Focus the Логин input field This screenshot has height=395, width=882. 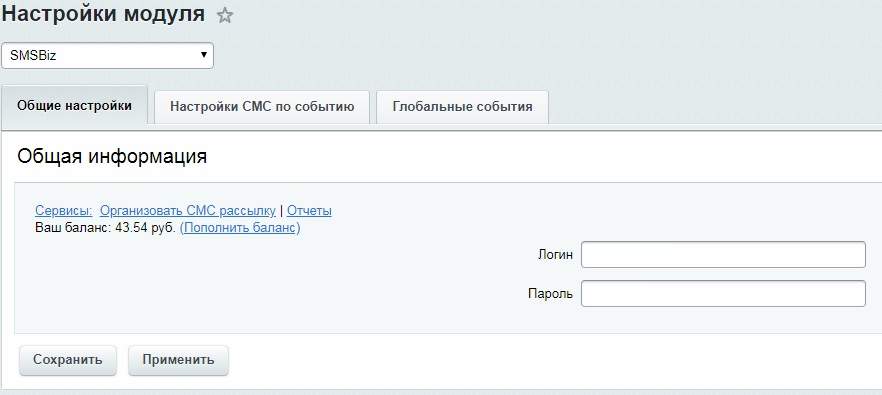click(x=723, y=255)
